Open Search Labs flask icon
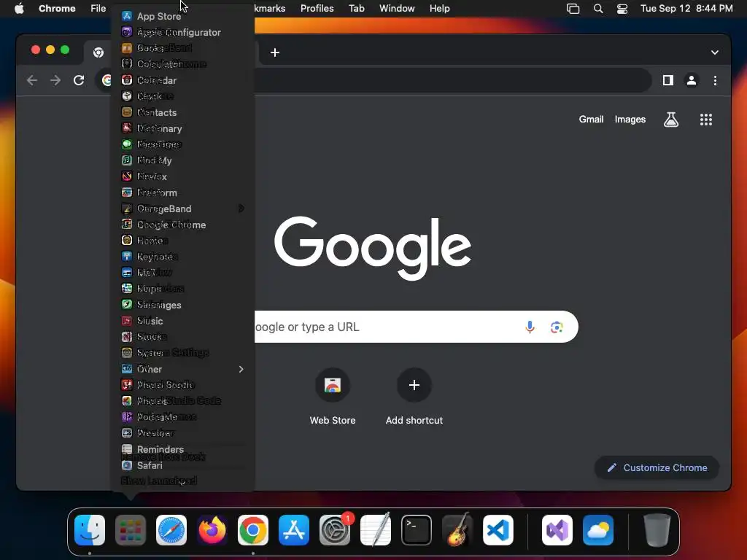Screen dimensions: 747x560 click(x=671, y=120)
